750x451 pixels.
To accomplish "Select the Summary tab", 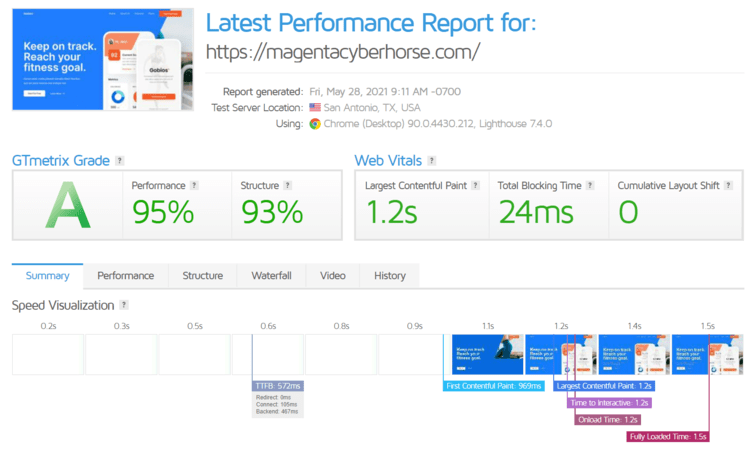I will [x=47, y=276].
